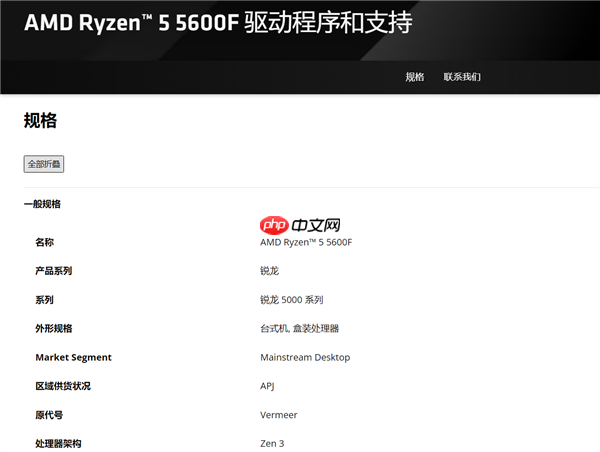Select the 原代号 row label

tap(49, 415)
